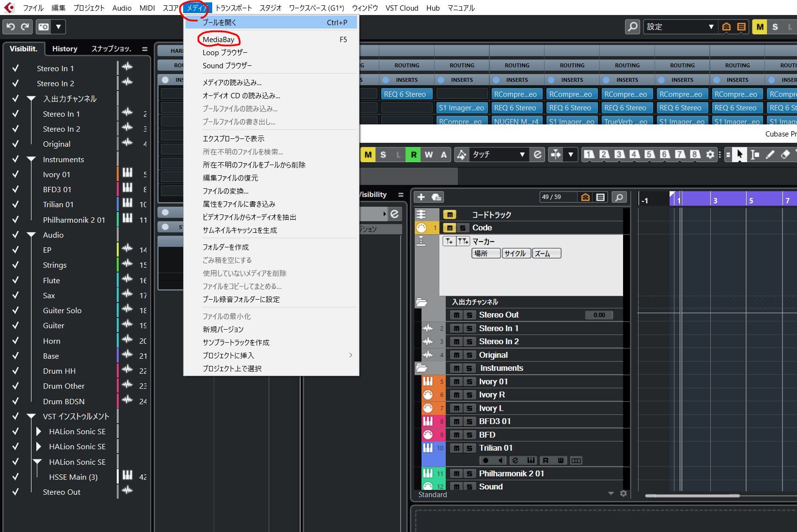Image resolution: width=797 pixels, height=532 pixels.
Task: Click workspace slot 1 in the project toolbar
Action: pyautogui.click(x=589, y=154)
